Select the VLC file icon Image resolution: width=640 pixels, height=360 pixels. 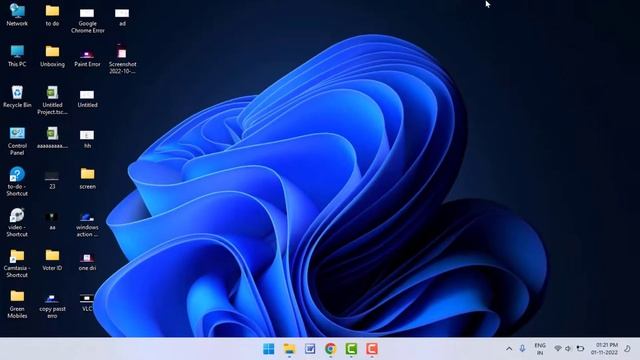pos(87,302)
